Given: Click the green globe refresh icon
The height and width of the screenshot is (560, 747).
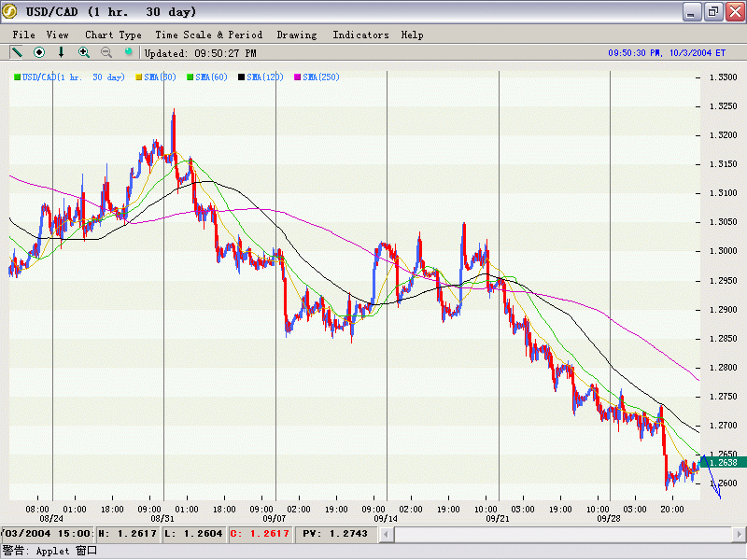Looking at the screenshot, I should (129, 52).
